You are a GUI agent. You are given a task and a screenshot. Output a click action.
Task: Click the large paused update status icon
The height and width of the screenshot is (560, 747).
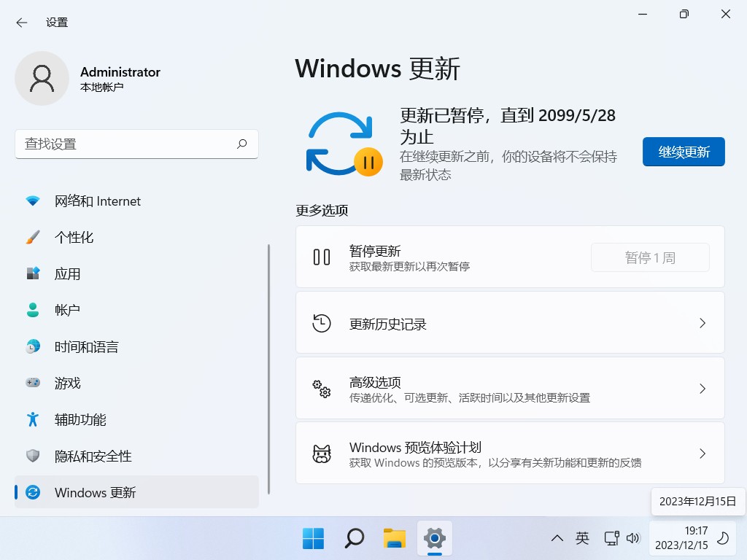[x=344, y=144]
